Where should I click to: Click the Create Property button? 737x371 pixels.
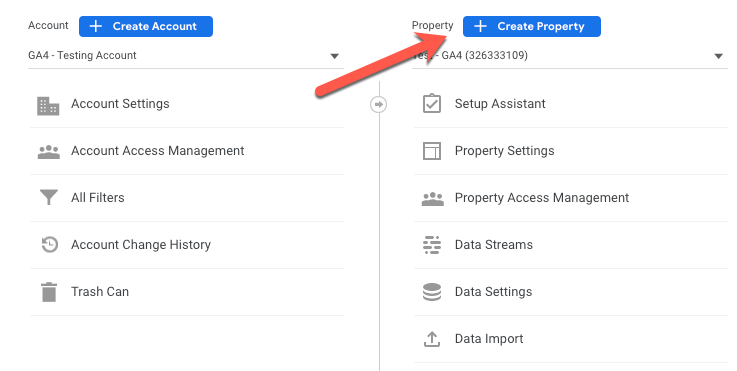pos(532,26)
